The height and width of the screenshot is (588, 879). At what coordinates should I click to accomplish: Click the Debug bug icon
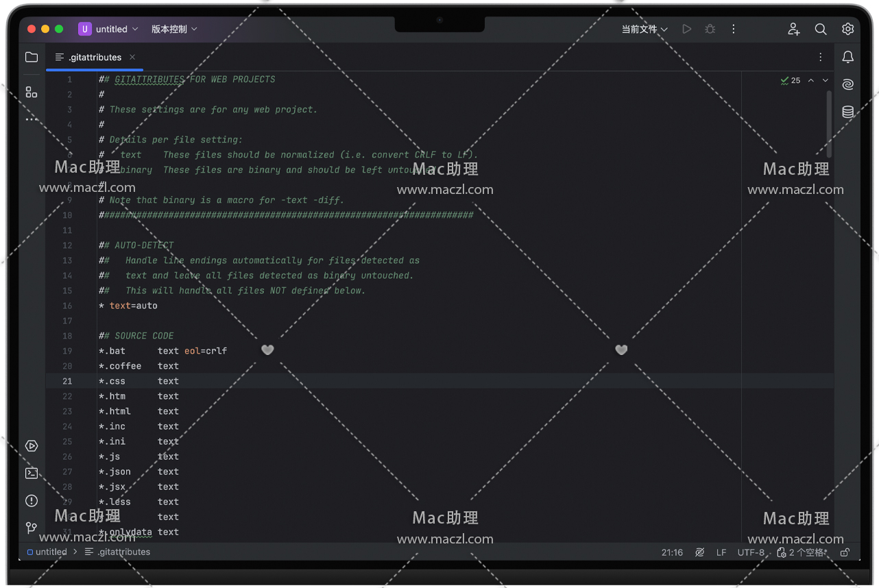710,29
